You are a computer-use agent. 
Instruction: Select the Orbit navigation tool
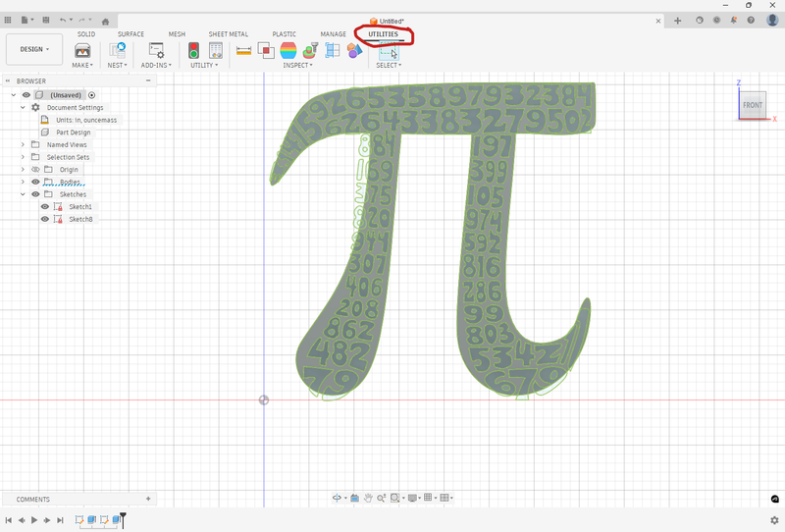point(337,498)
